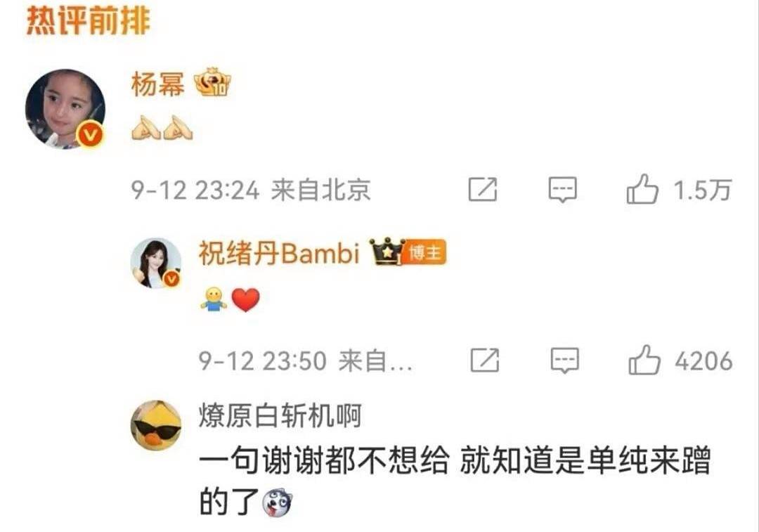Select the 热评前排 heading
Screen dimensions: 759x532
88,20
